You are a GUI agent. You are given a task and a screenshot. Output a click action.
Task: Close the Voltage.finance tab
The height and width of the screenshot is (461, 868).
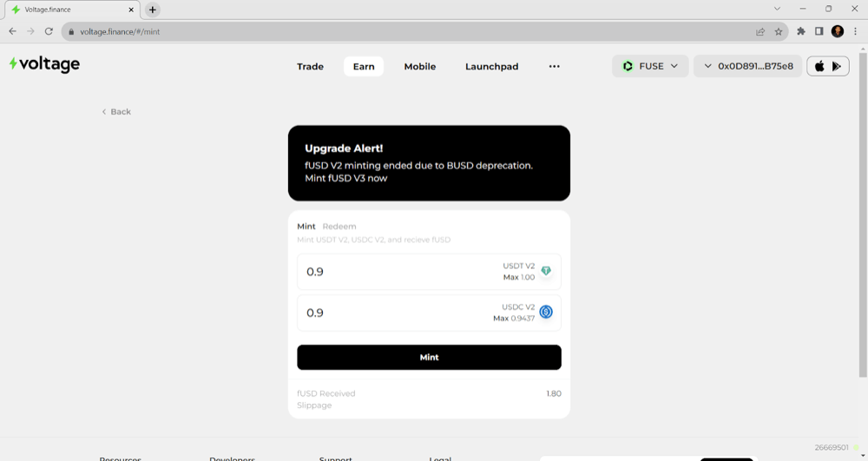click(x=131, y=10)
